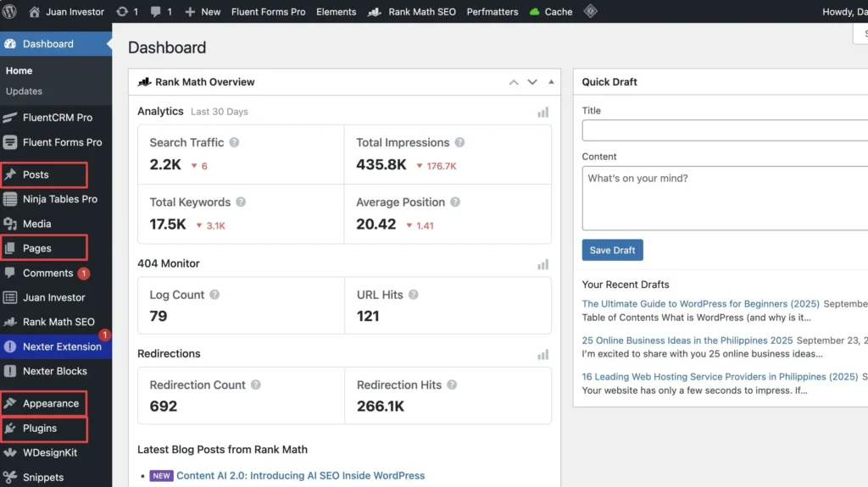Open Content AI 2.0 blog post link
Viewport: 868px width, 487px height.
pyautogui.click(x=301, y=475)
